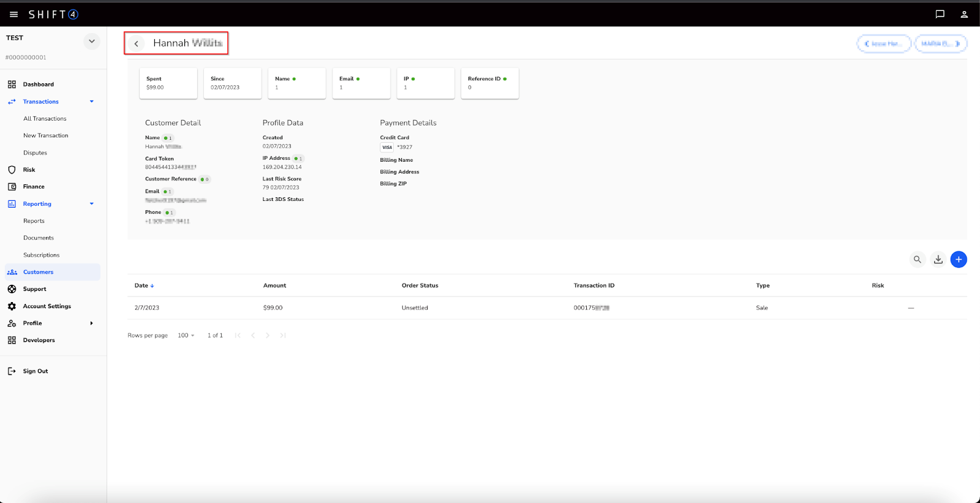Sort by the Date column header

[141, 286]
